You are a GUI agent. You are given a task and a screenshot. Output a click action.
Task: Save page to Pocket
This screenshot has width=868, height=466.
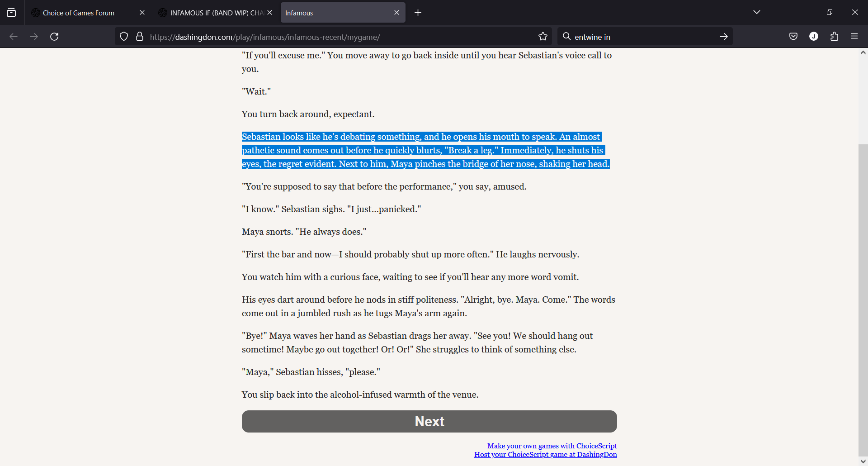(793, 37)
